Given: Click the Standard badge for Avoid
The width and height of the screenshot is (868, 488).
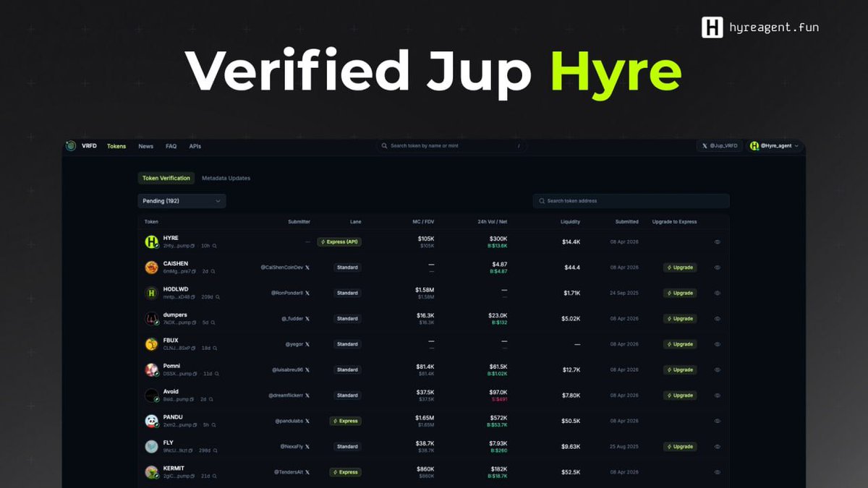Looking at the screenshot, I should click(x=347, y=395).
